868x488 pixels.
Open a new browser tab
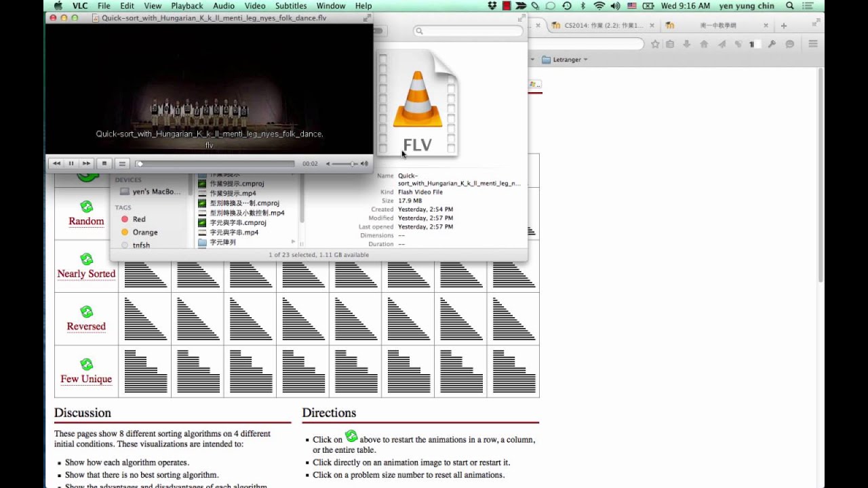(x=784, y=25)
